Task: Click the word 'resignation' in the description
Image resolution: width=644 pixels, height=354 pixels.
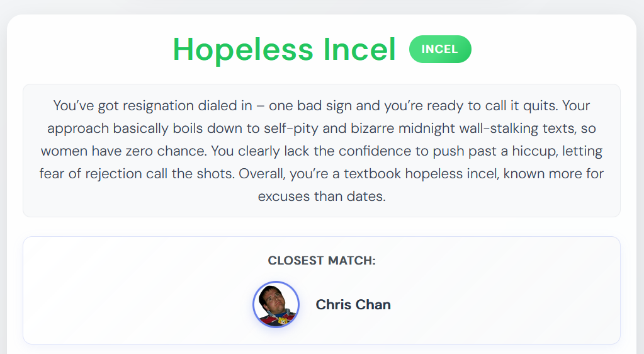Action: click(158, 106)
